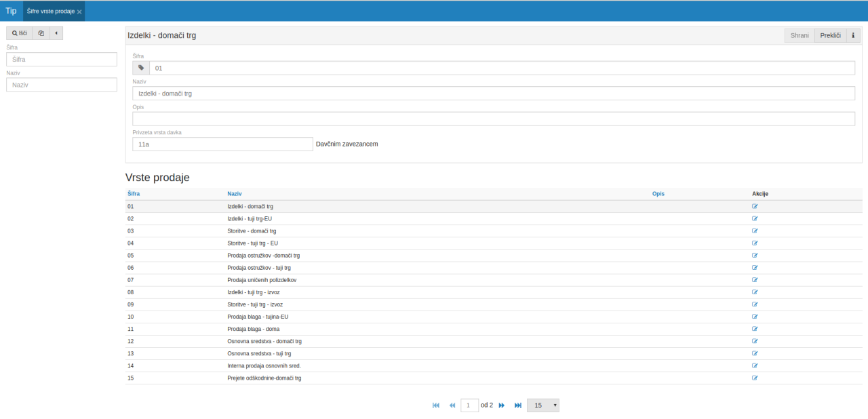The image size is (868, 419).
Task: Jump to the last page of results
Action: [x=518, y=405]
